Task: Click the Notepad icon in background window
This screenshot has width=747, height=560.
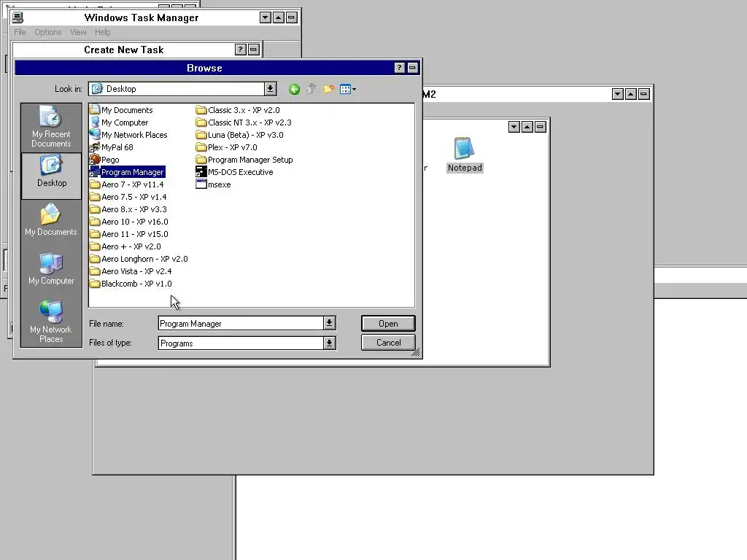Action: (465, 155)
